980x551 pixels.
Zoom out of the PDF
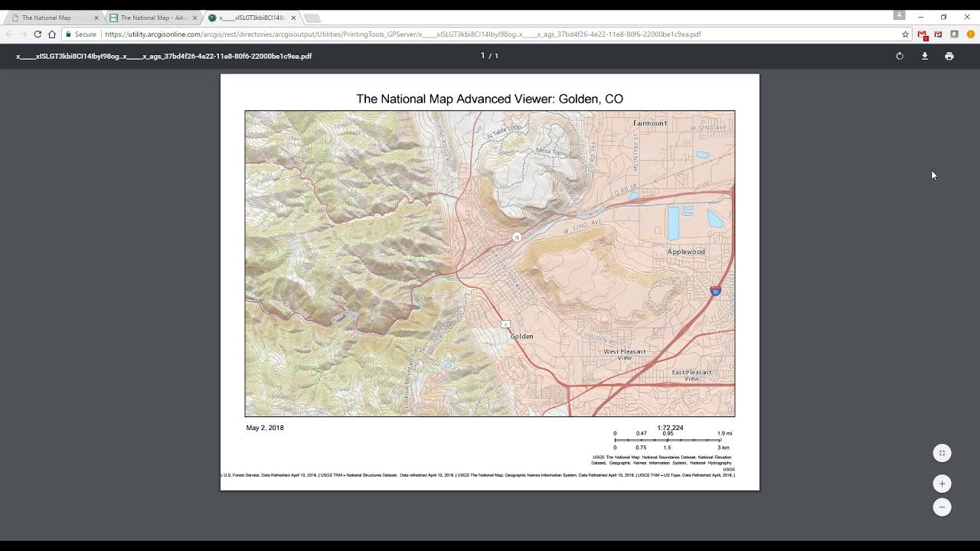pos(942,507)
